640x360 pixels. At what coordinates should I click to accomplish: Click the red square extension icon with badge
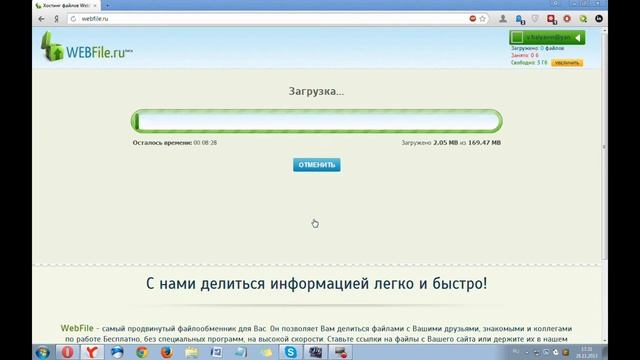pos(551,19)
